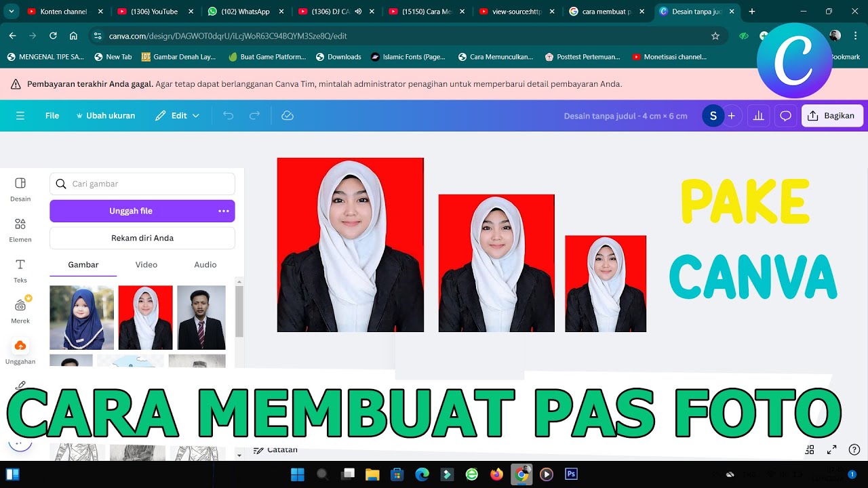Open File Explorer from taskbar
868x488 pixels.
[x=372, y=474]
